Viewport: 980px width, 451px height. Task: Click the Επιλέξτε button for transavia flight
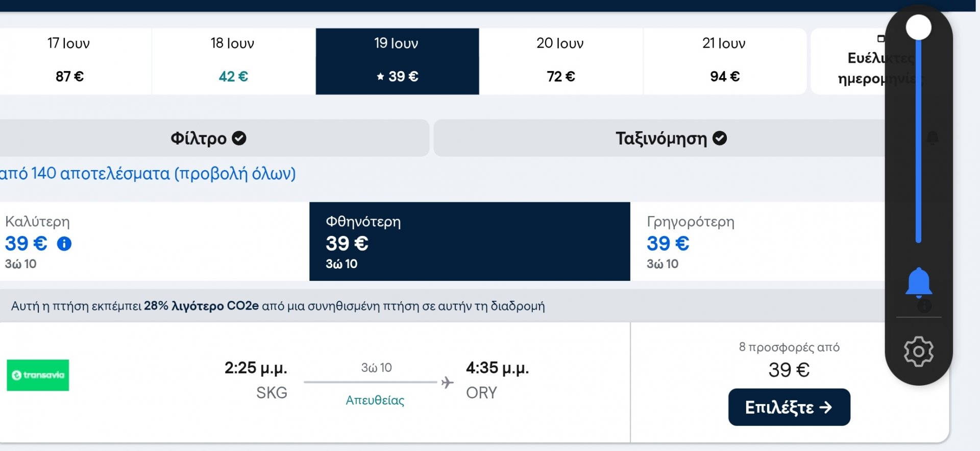pyautogui.click(x=789, y=407)
